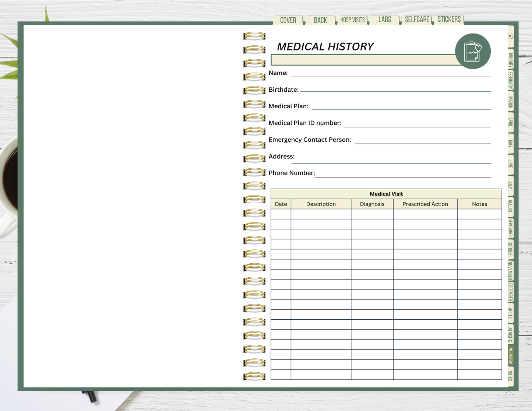Viewport: 532px width, 411px height.
Task: Click the first Date cell in table
Action: pos(281,214)
